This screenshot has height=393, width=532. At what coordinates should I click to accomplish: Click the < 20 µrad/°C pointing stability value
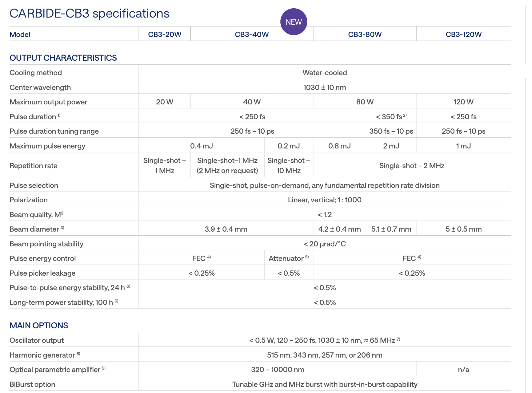pyautogui.click(x=325, y=244)
